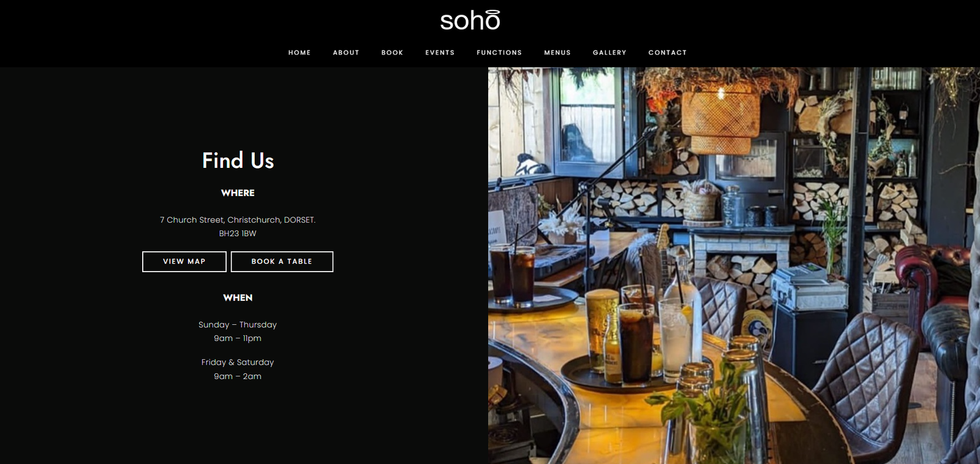The width and height of the screenshot is (980, 464).
Task: Click the BH23 1BW postcode
Action: click(x=238, y=234)
